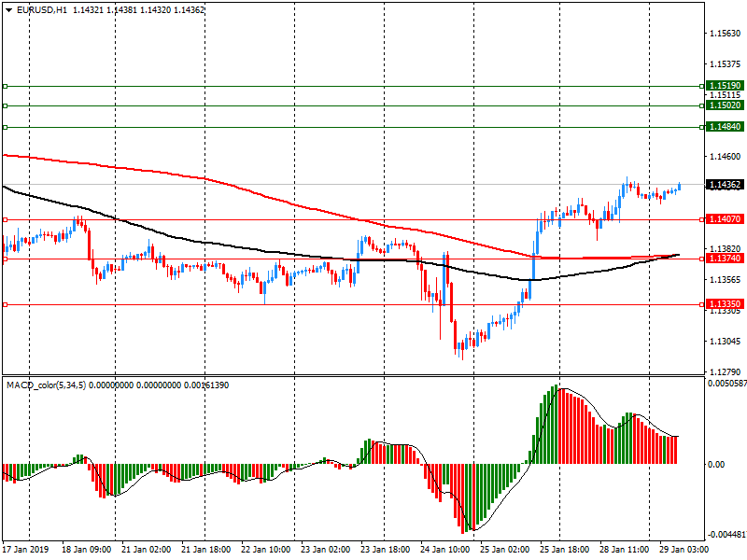Click the 21 Jan 18:00 time axis label

tap(206, 549)
